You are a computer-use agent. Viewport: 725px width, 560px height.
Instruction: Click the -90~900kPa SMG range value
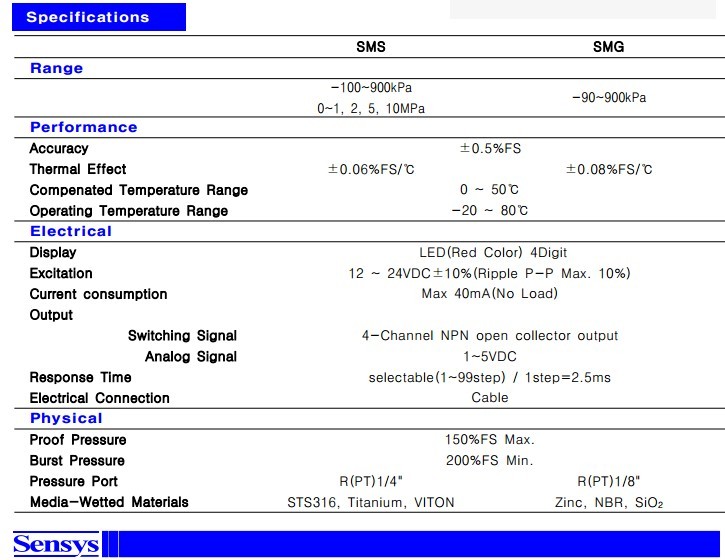point(608,98)
